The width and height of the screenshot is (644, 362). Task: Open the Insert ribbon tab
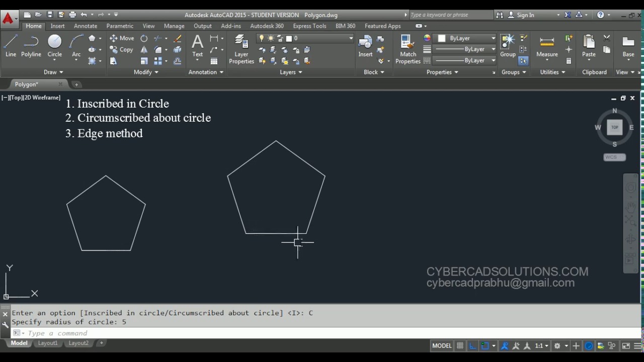57,26
